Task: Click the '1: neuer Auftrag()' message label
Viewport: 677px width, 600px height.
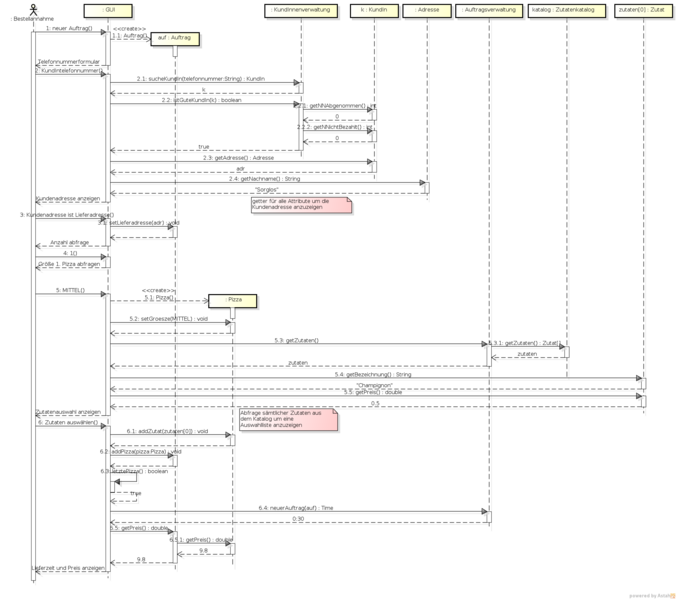Action: tap(69, 28)
